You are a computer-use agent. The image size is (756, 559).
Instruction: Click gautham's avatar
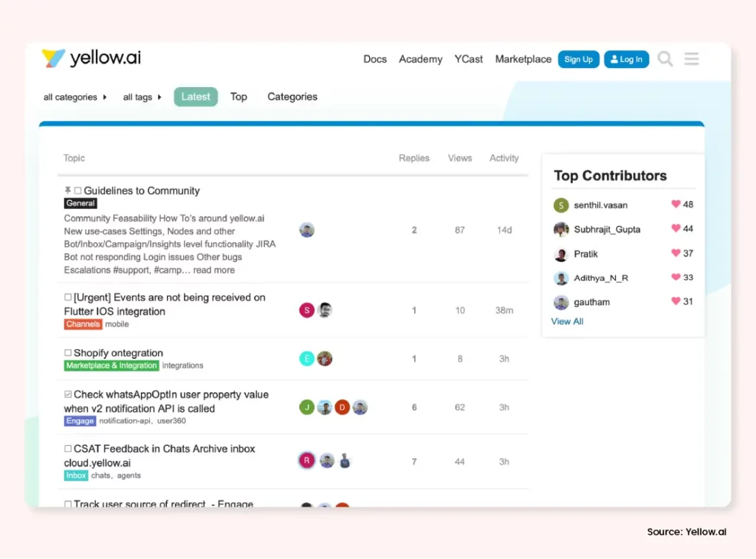coord(561,303)
